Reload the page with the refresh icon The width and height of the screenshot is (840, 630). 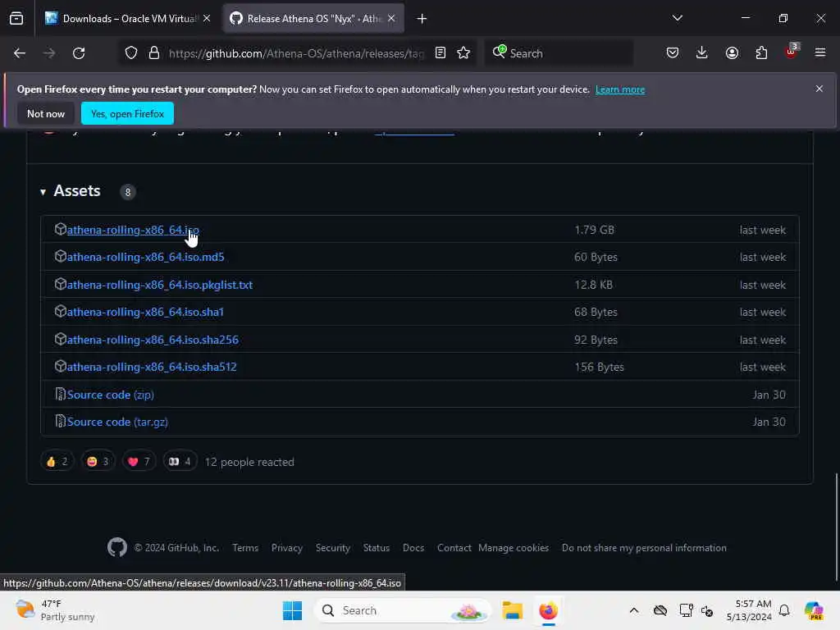click(79, 53)
